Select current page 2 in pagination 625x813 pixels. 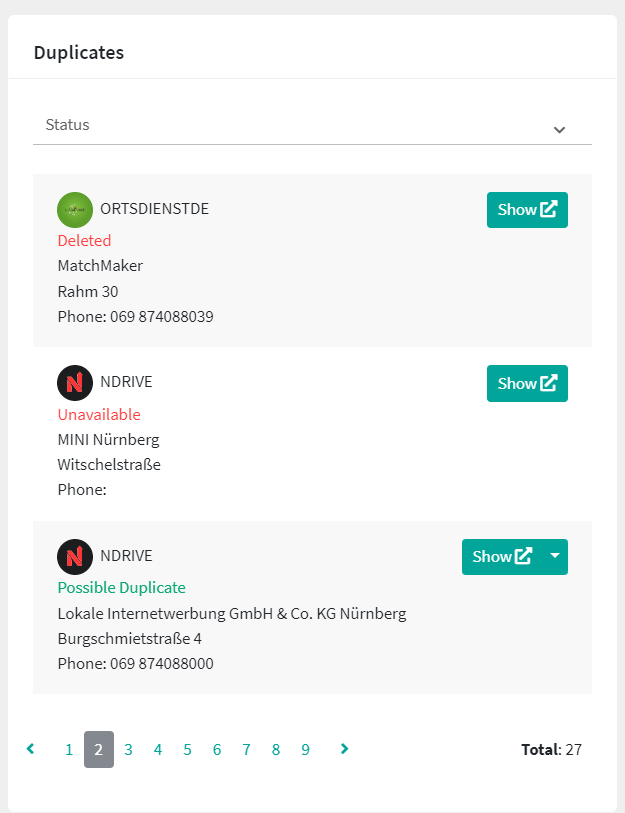99,750
